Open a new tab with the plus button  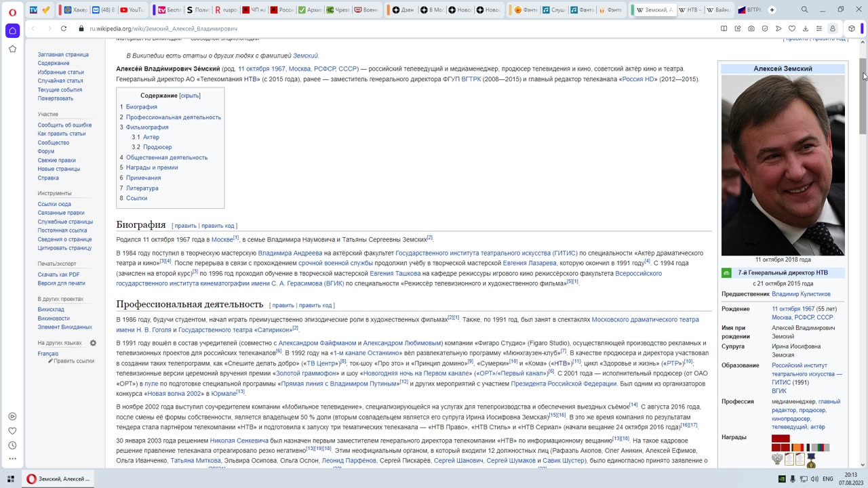click(x=772, y=10)
